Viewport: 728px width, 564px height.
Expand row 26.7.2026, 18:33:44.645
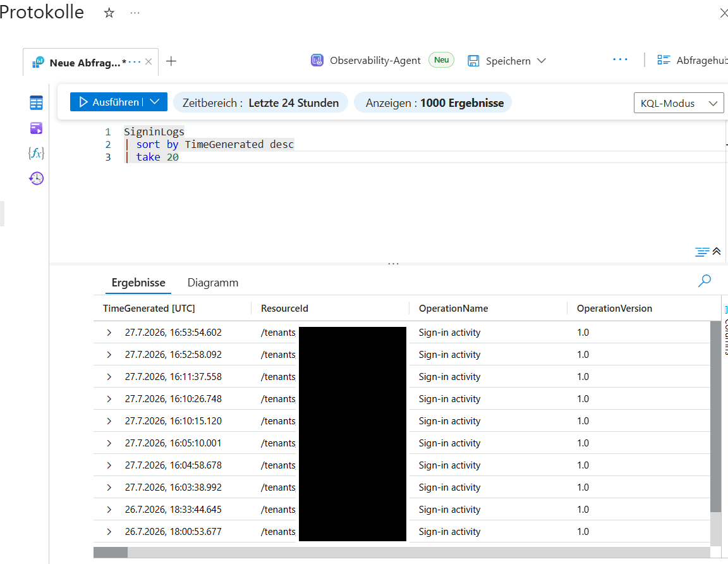pyautogui.click(x=109, y=510)
